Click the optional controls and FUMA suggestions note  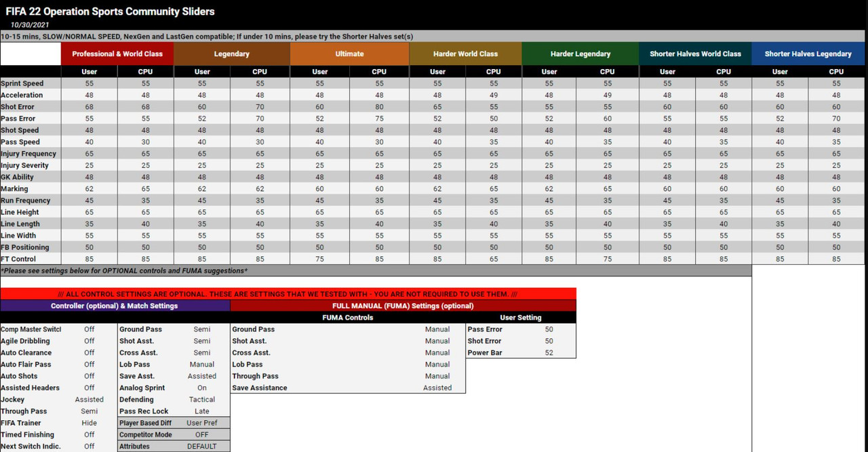[124, 271]
